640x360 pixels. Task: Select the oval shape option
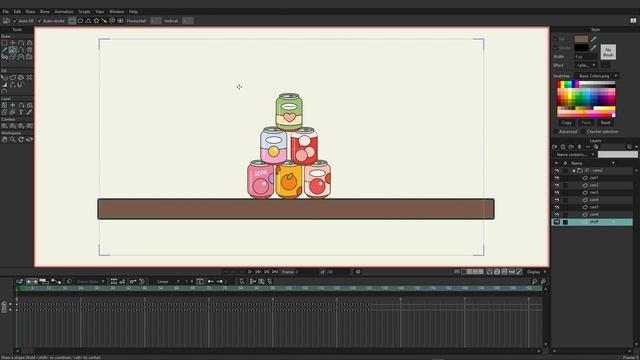pyautogui.click(x=80, y=20)
